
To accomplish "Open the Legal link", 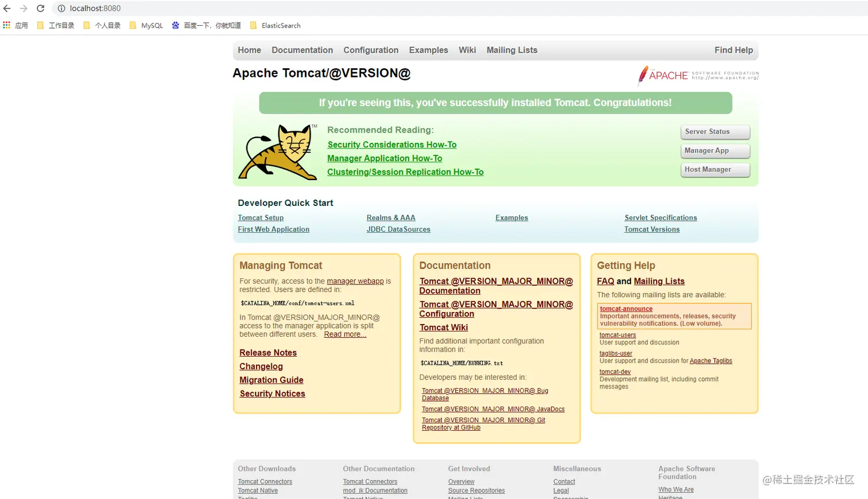I will pos(561,491).
